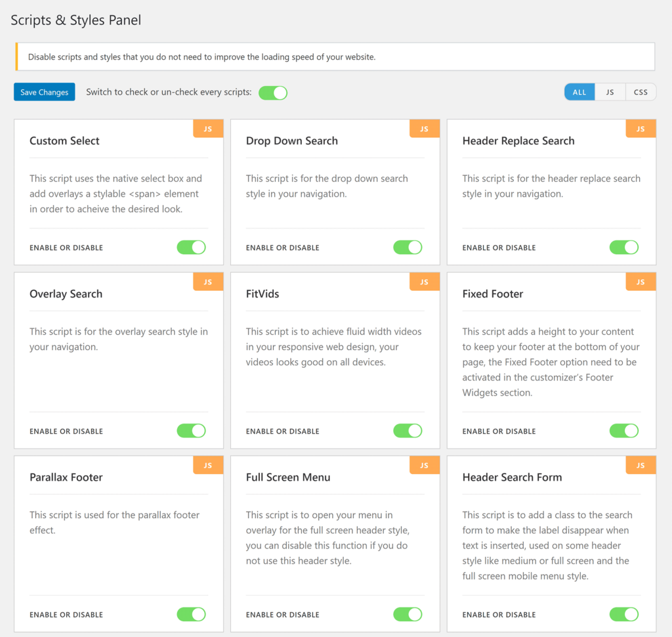This screenshot has height=637, width=672.
Task: Filter scripts by the JS tab
Action: click(610, 92)
